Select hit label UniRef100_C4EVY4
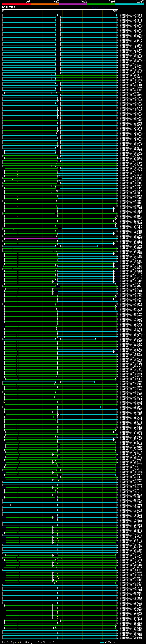Viewport: 146px width, 644px height. coord(131,560)
